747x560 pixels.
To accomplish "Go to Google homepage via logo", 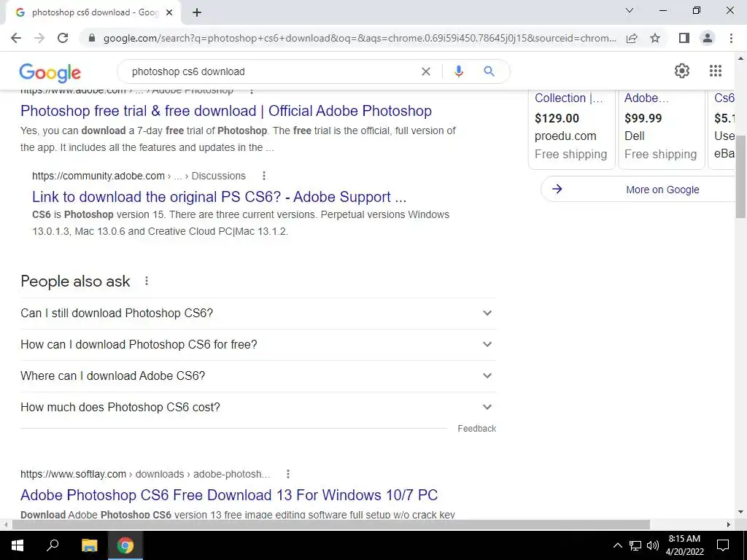I will click(x=50, y=73).
